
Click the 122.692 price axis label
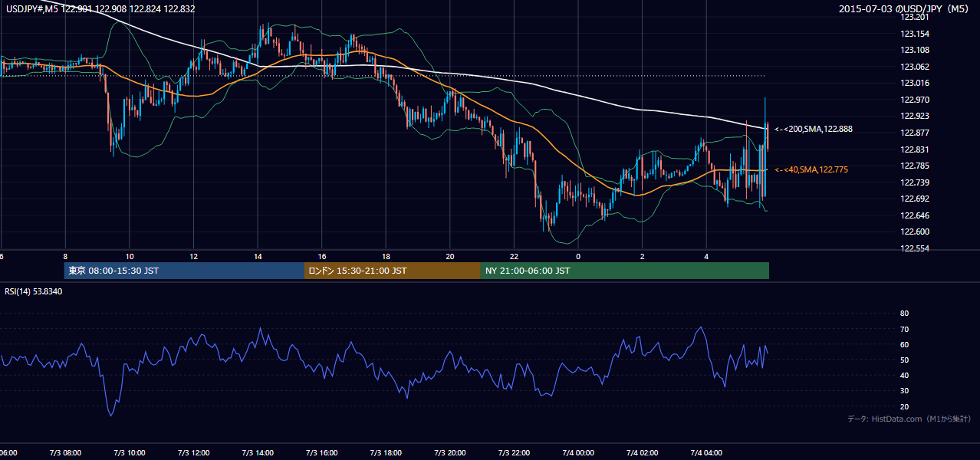(914, 199)
